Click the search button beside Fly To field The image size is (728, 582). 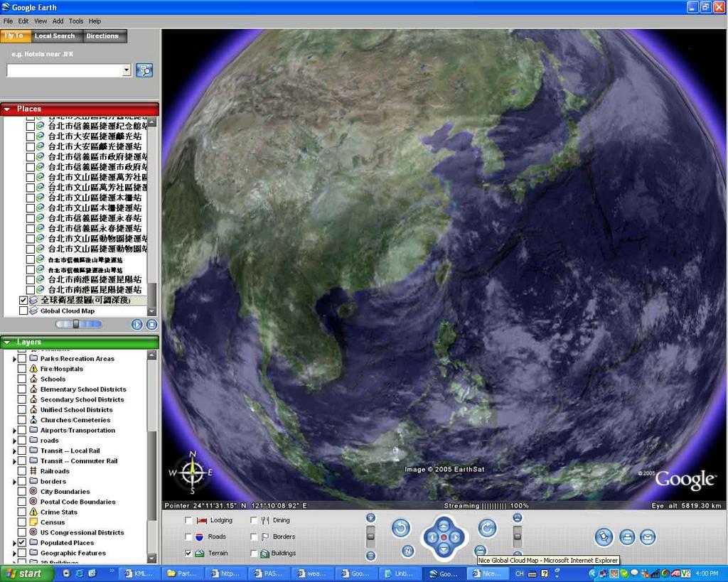pos(144,70)
